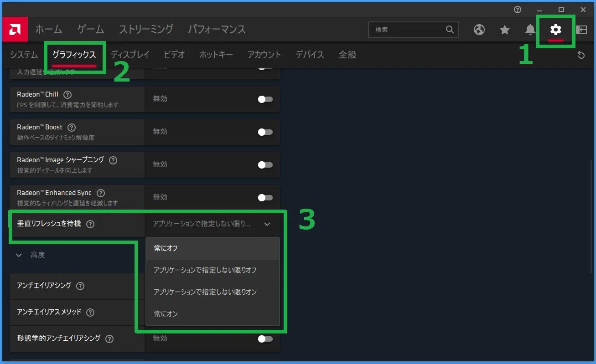The height and width of the screenshot is (364, 596).
Task: Show help for 形態学的アンチエイリアシング
Action: tap(109, 339)
